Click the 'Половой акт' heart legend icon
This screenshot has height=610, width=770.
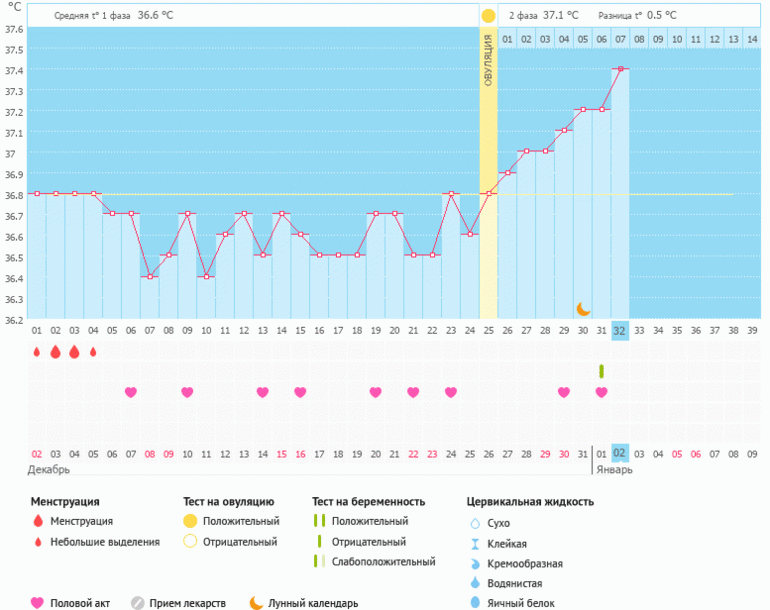38,603
